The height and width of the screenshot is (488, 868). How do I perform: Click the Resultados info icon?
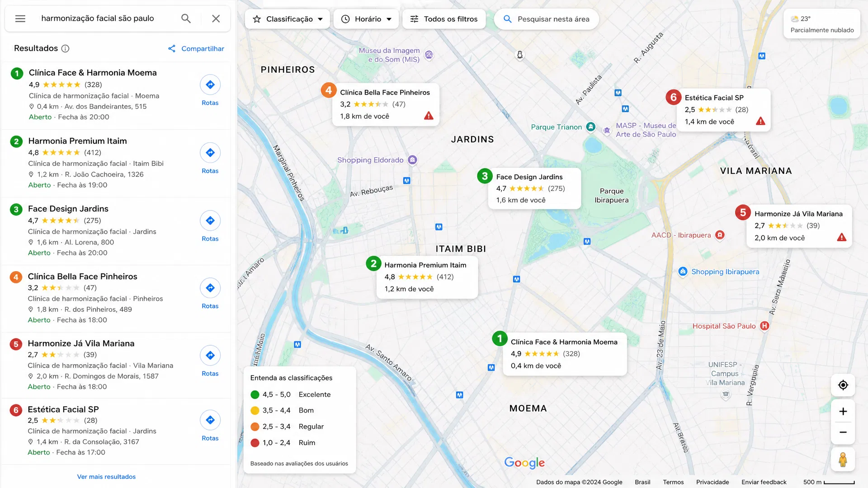[65, 48]
